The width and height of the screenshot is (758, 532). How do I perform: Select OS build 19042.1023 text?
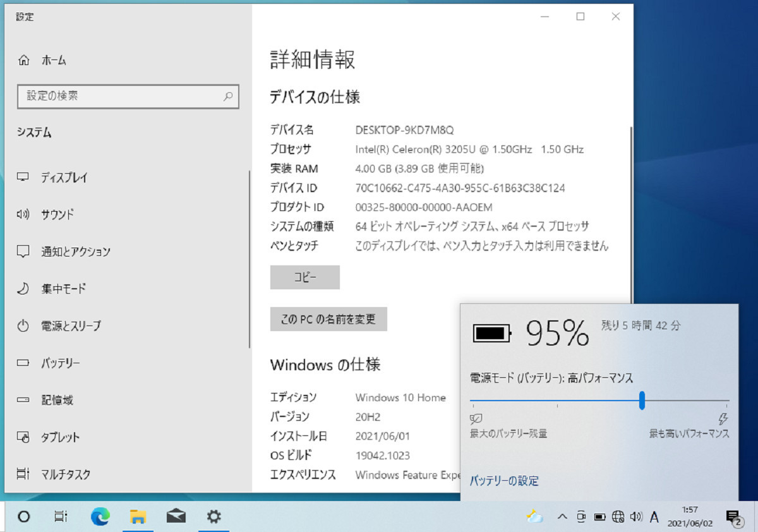[382, 456]
